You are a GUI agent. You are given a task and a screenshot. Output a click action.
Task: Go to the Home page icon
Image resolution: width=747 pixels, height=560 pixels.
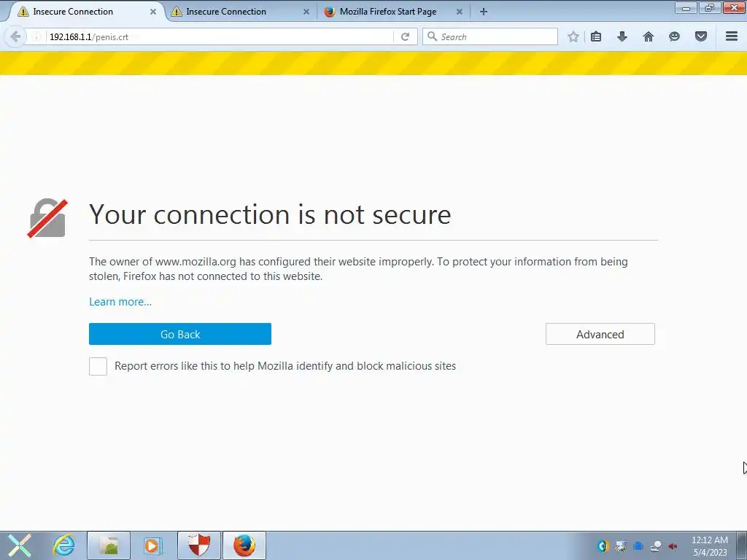pyautogui.click(x=649, y=36)
